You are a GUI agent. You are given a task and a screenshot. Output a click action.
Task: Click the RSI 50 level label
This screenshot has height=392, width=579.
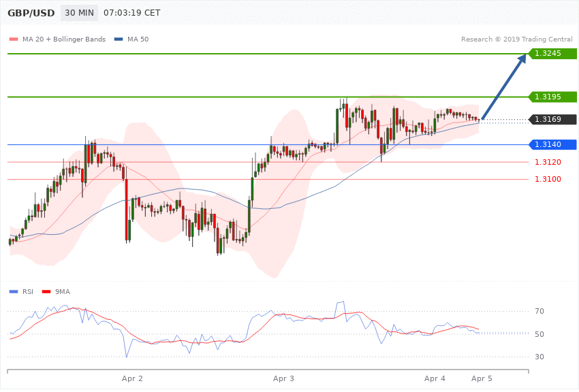tap(539, 334)
